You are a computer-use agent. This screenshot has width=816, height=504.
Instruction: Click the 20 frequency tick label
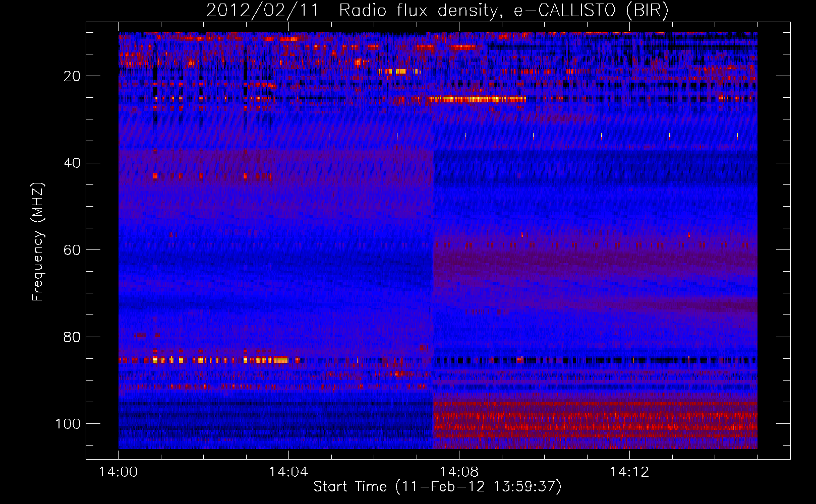pos(72,76)
